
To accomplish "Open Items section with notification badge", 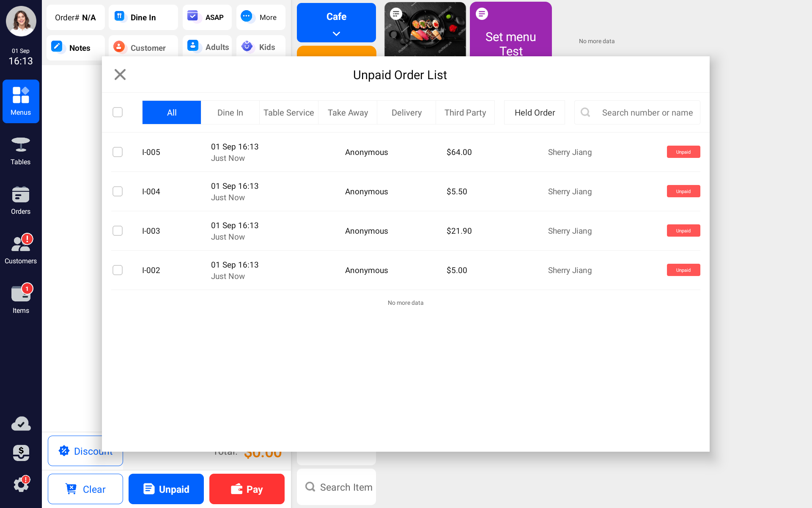I will point(20,300).
